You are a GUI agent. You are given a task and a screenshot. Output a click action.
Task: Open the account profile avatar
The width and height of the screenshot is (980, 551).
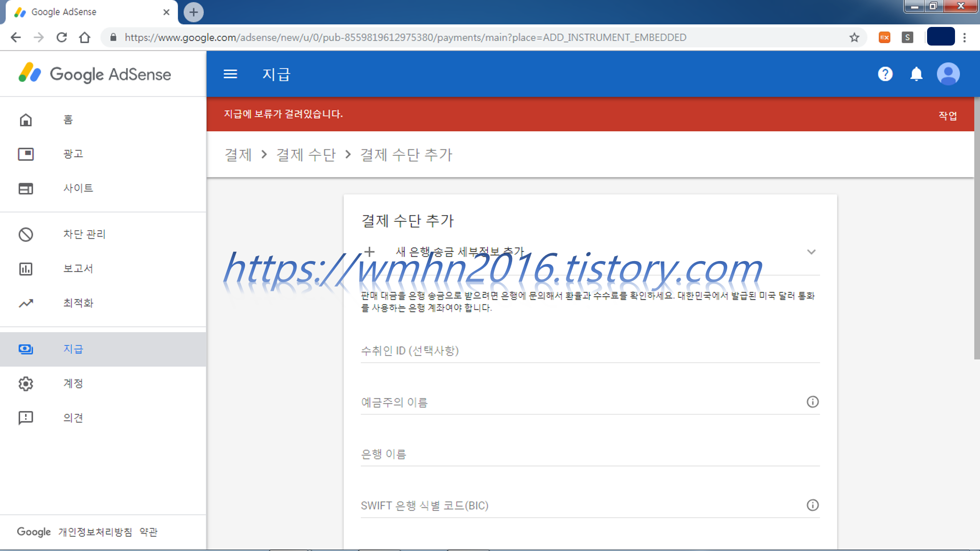[948, 74]
